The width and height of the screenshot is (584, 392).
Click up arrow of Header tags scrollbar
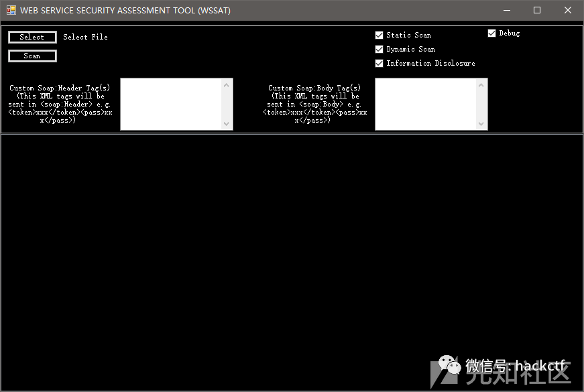click(227, 85)
